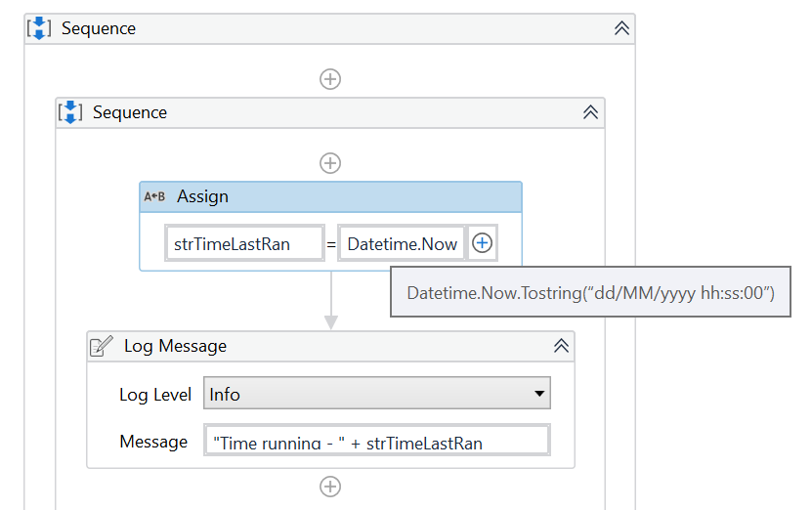This screenshot has width=812, height=510.
Task: Add activity below the Log Message
Action: (330, 486)
